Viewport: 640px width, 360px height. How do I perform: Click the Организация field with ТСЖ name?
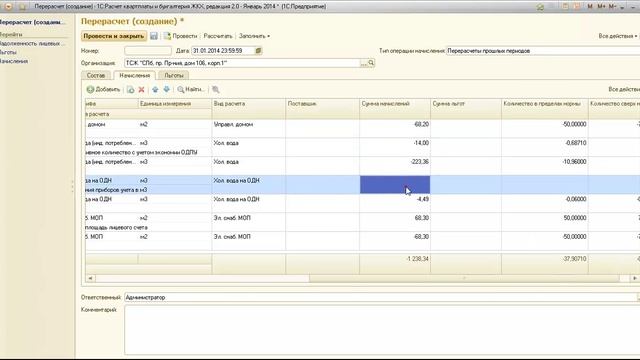pyautogui.click(x=242, y=63)
